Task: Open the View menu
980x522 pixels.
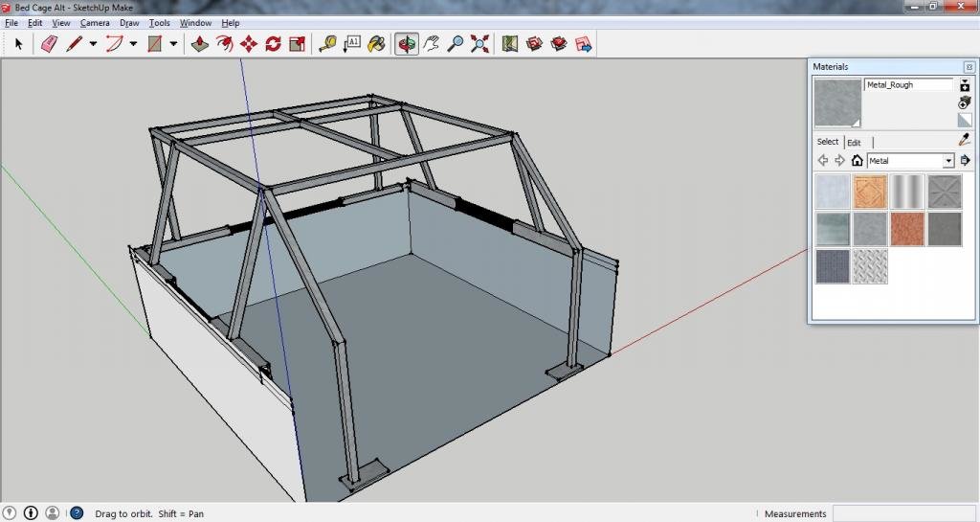Action: [60, 22]
